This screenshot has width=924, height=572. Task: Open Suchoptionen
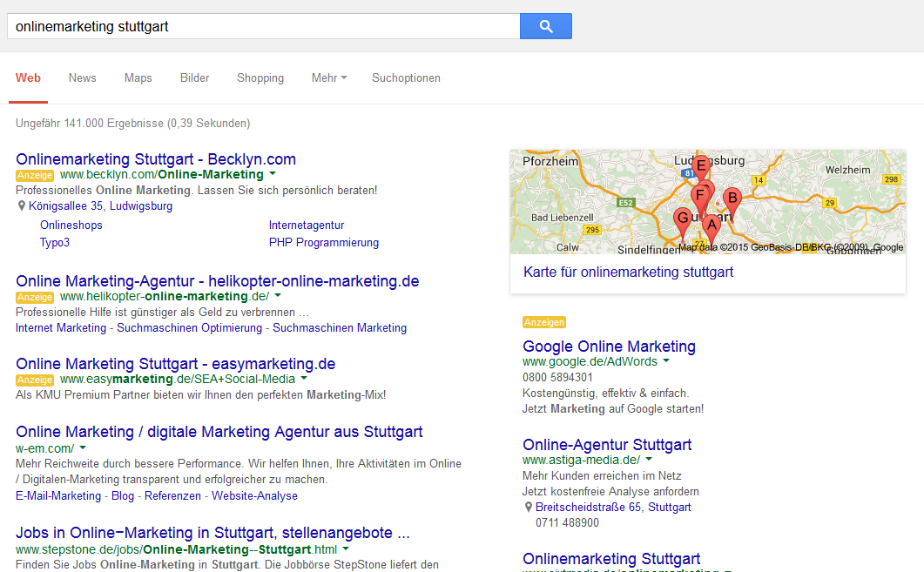406,77
